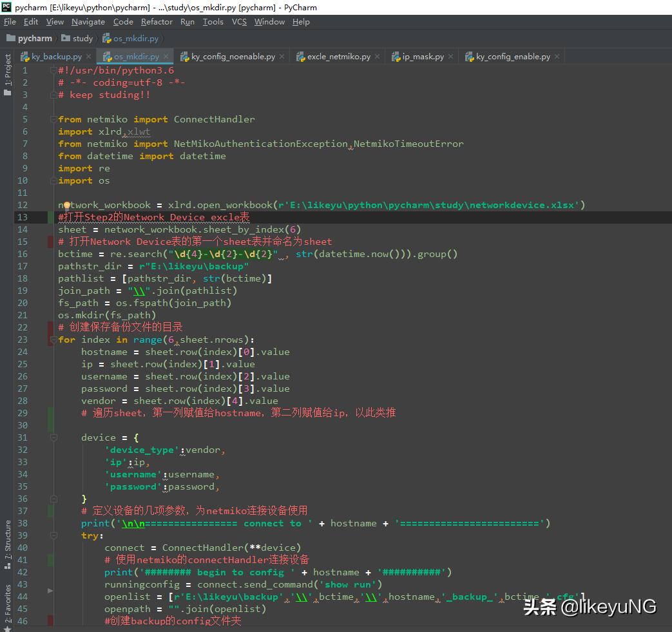Switch to excle_netmiko.py editor tab

point(338,57)
